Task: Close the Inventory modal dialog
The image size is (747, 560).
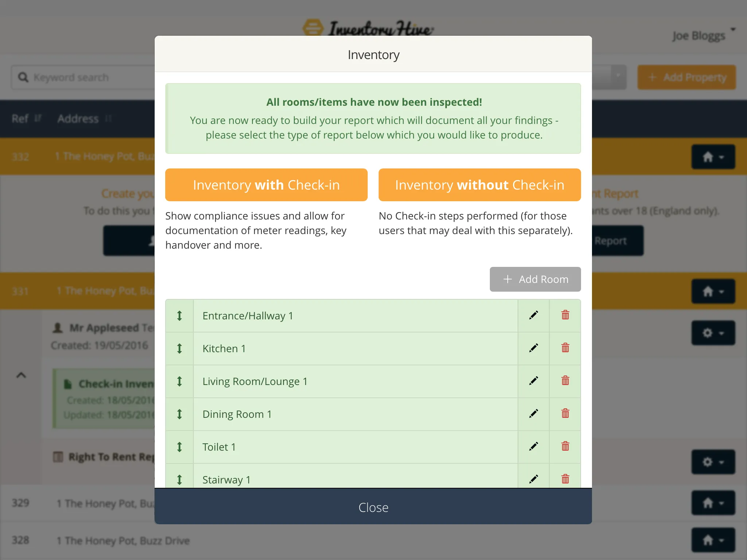Action: coord(373,507)
